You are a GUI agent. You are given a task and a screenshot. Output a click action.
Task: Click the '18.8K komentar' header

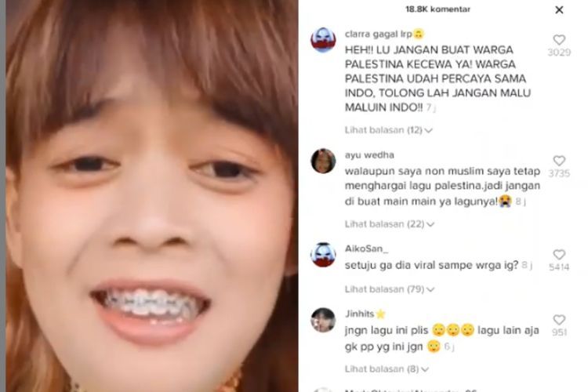click(437, 9)
